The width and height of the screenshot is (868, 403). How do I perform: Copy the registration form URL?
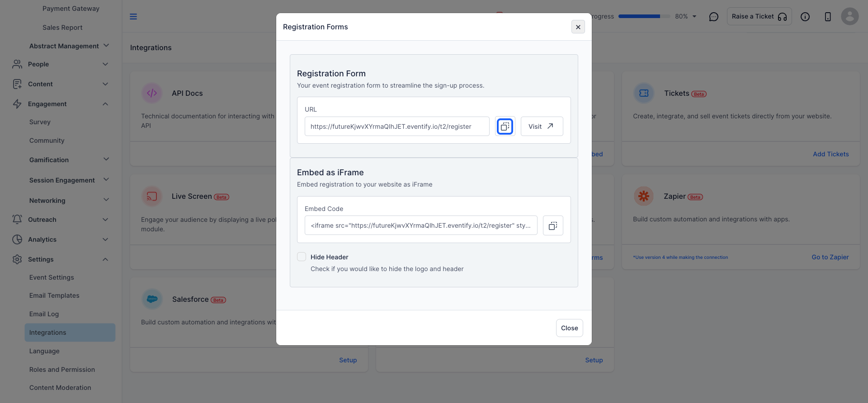(505, 127)
